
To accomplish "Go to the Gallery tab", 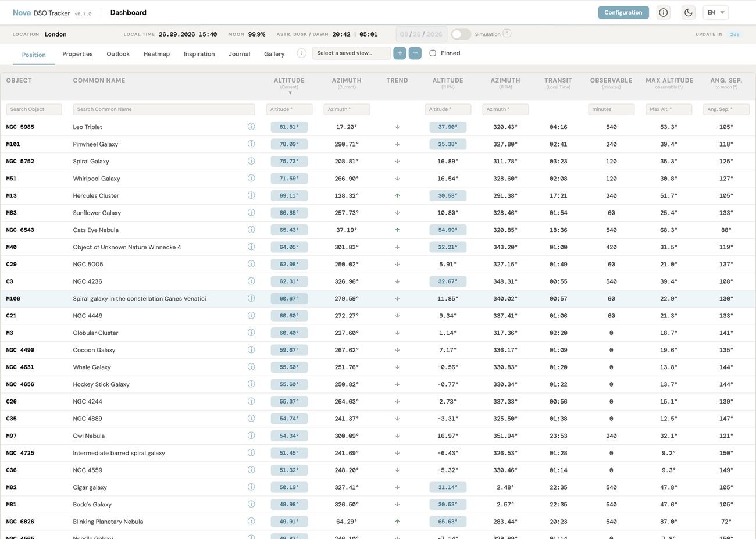I will [274, 54].
